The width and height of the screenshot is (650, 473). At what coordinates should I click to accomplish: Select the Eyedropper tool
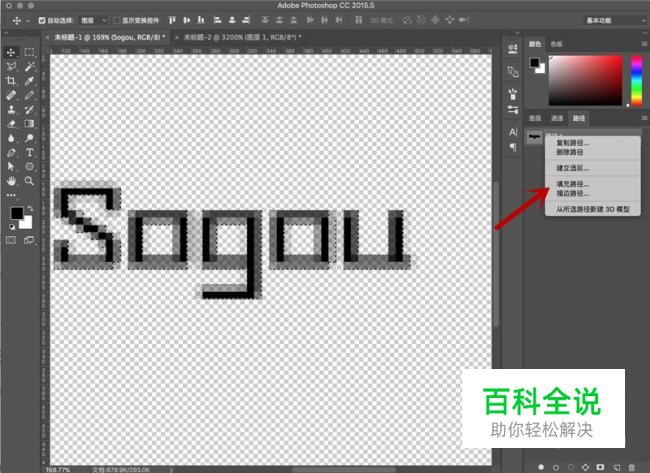coord(29,80)
